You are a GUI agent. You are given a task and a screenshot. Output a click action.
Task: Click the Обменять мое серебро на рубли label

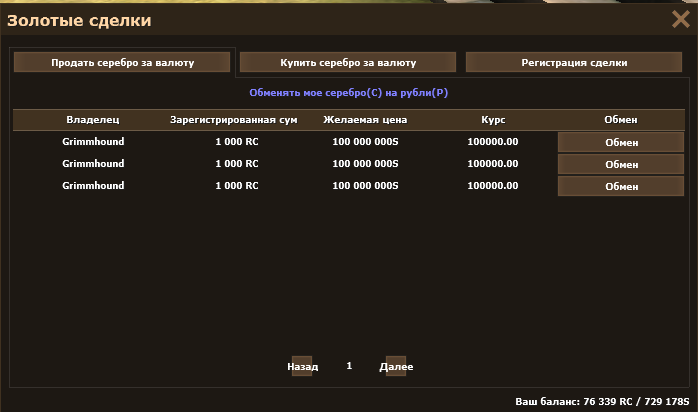(348, 92)
